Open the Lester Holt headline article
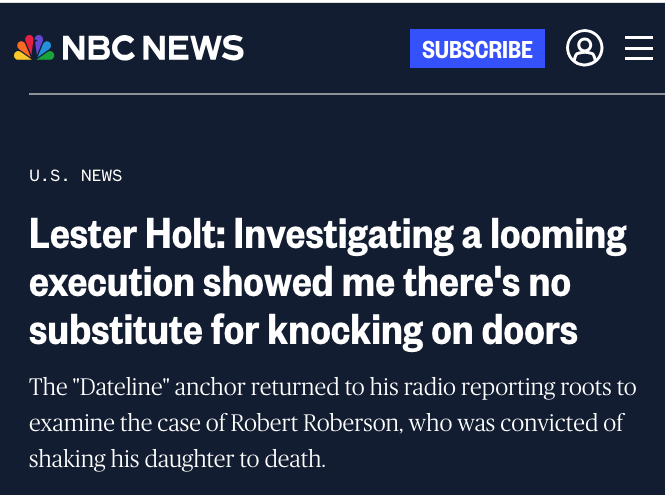Image resolution: width=665 pixels, height=495 pixels. [328, 283]
